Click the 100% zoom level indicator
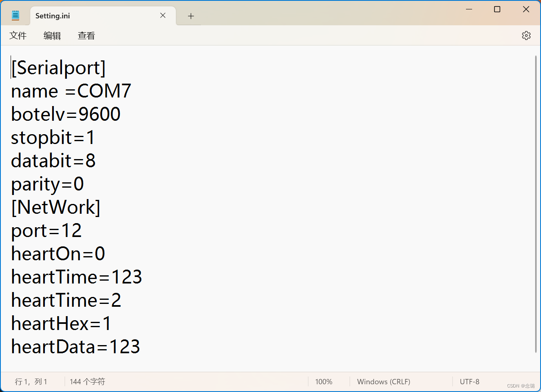This screenshot has width=541, height=392. tap(324, 382)
